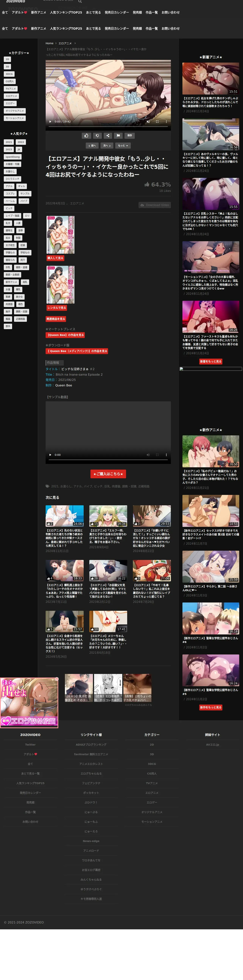Click the thumbs-down dislike button
This screenshot has width=243, height=980.
pos(97,135)
